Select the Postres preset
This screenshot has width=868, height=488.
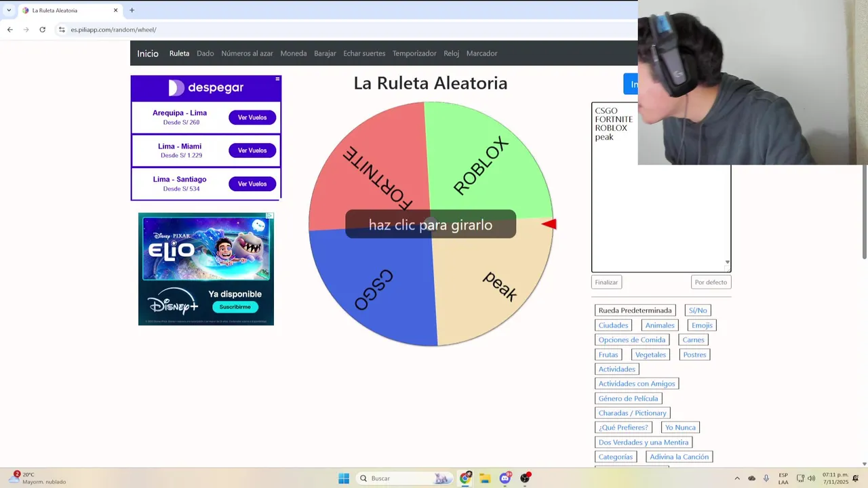click(x=694, y=354)
